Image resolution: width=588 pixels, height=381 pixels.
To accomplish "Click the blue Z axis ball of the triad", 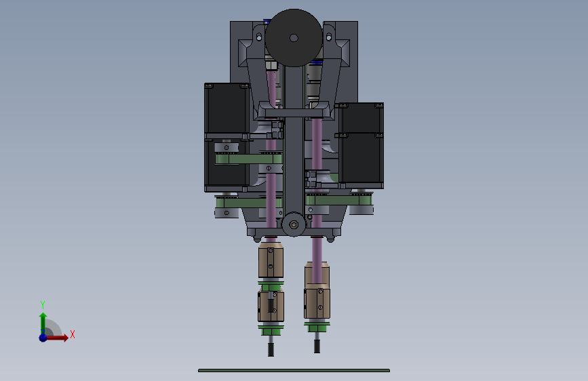I will click(x=43, y=338).
